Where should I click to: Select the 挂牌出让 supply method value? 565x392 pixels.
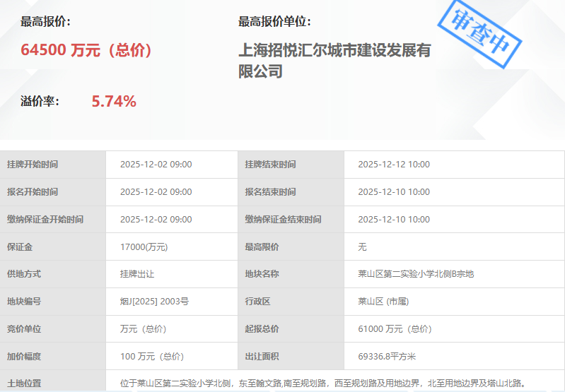[x=137, y=274]
